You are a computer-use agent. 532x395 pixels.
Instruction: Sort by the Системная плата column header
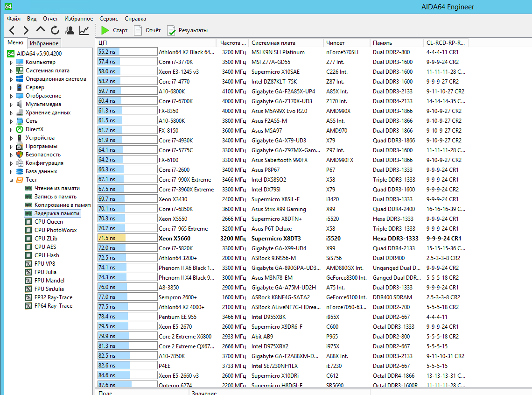pyautogui.click(x=287, y=43)
